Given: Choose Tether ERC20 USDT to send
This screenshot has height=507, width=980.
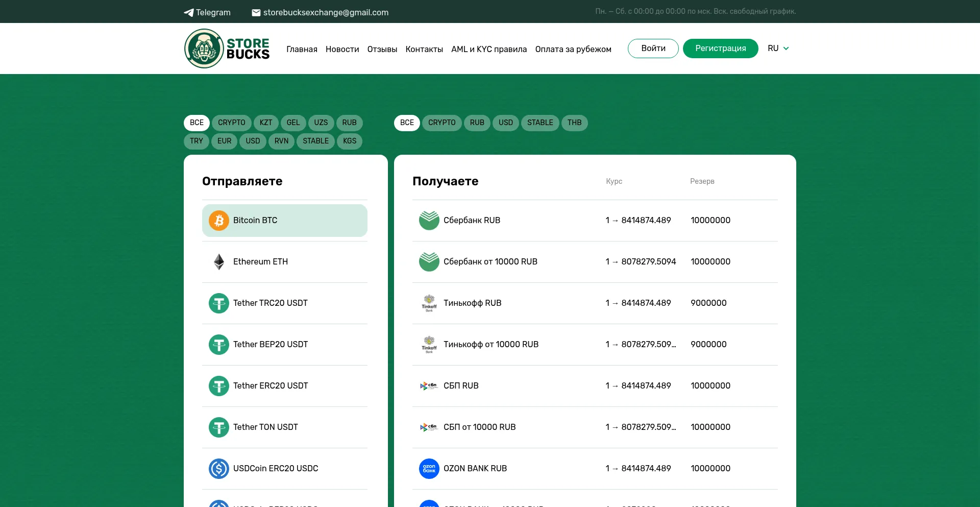Looking at the screenshot, I should pyautogui.click(x=285, y=386).
